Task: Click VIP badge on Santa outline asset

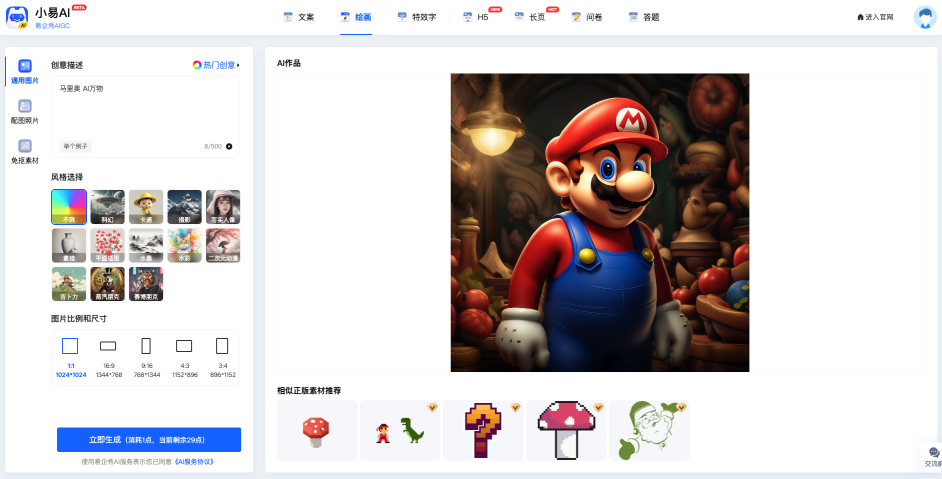Action: pyautogui.click(x=681, y=407)
